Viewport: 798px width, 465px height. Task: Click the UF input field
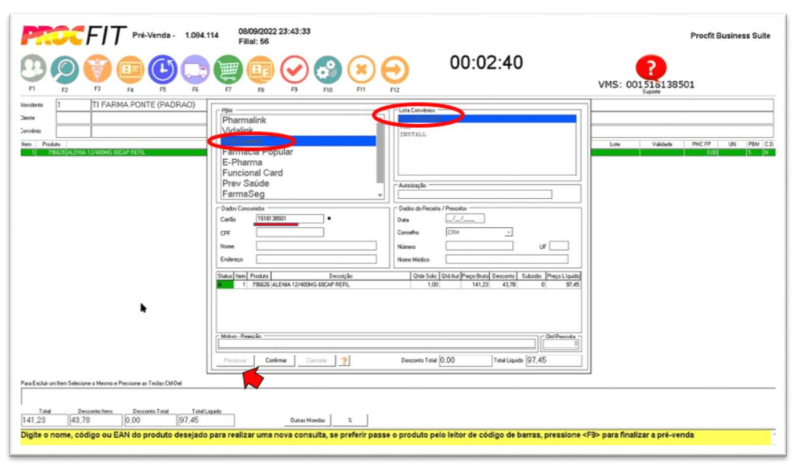[x=559, y=246]
